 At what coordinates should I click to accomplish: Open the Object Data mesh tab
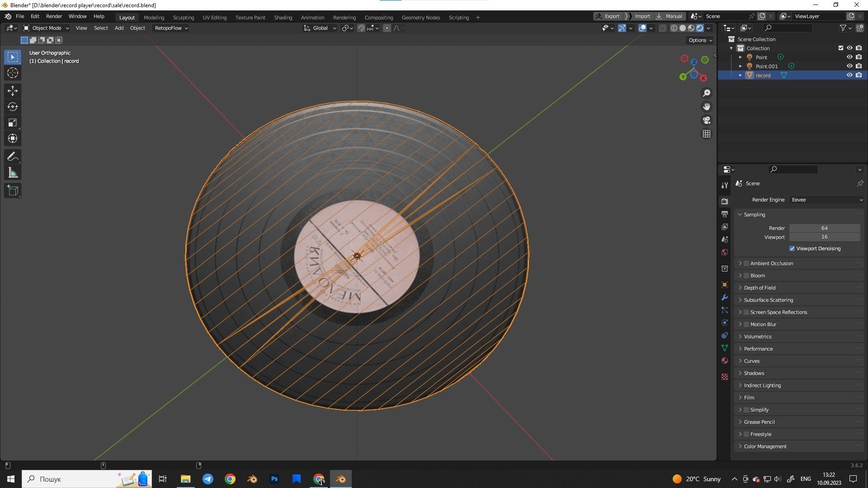click(x=725, y=348)
